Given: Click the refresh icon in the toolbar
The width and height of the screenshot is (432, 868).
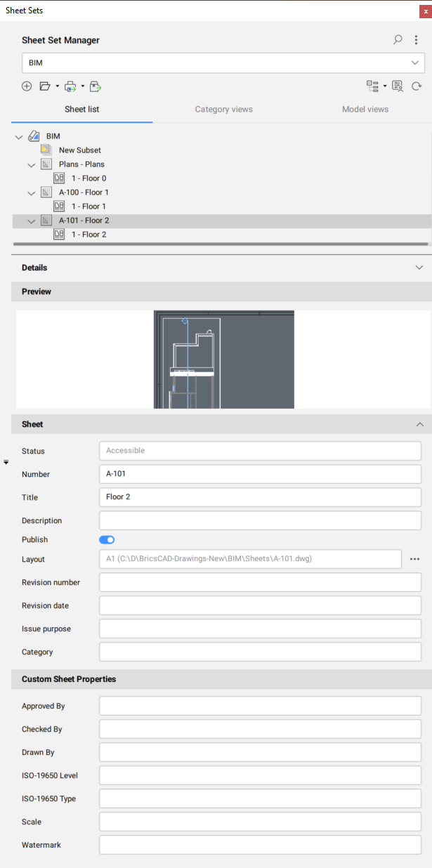Looking at the screenshot, I should (416, 86).
